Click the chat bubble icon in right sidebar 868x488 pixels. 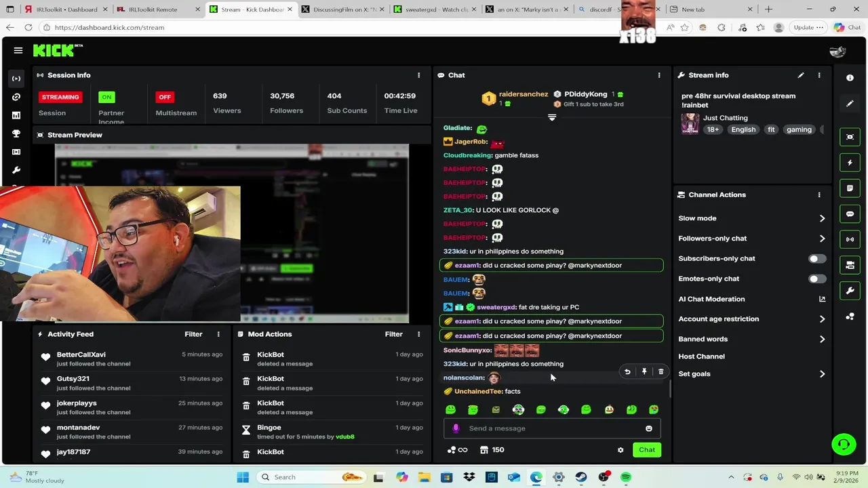(850, 214)
